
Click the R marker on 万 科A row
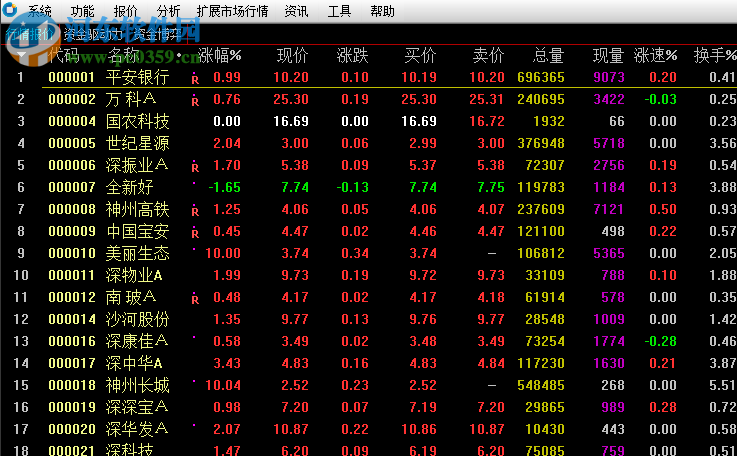click(x=195, y=101)
